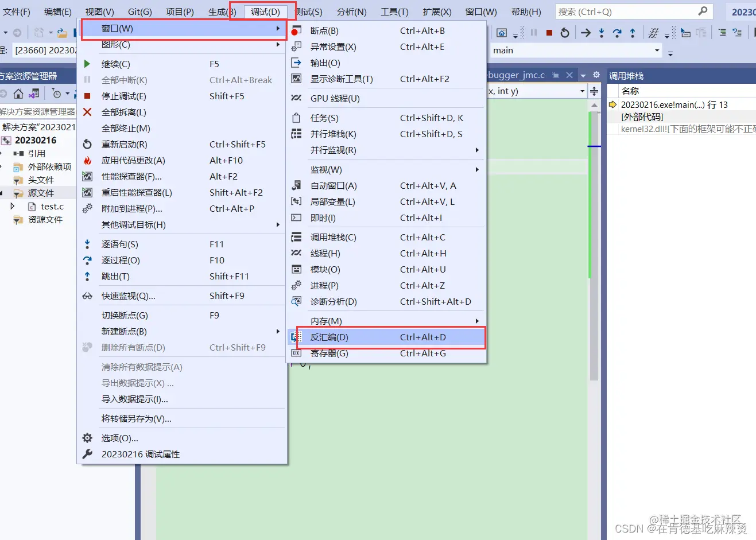
Task: Expand the 监视(W) submenu
Action: [386, 169]
